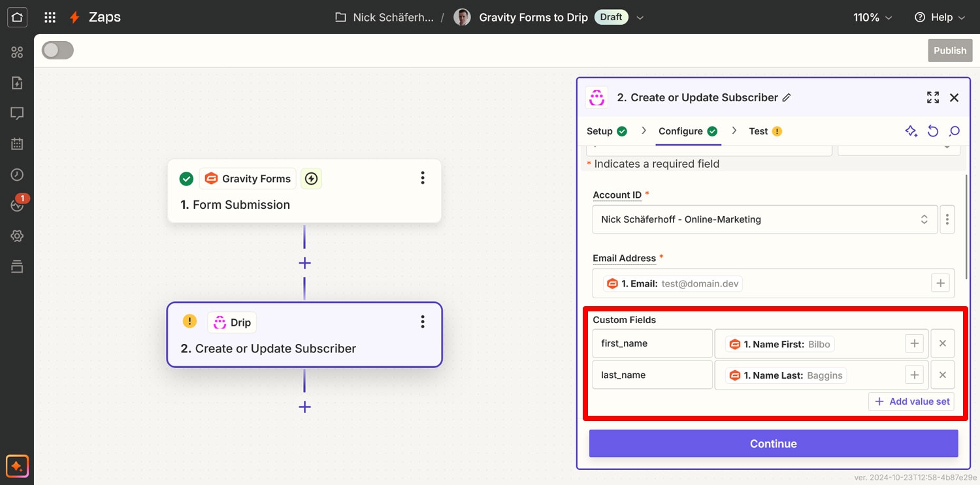Open Drip step three-dot menu
Screen dimensions: 980x485
(423, 321)
